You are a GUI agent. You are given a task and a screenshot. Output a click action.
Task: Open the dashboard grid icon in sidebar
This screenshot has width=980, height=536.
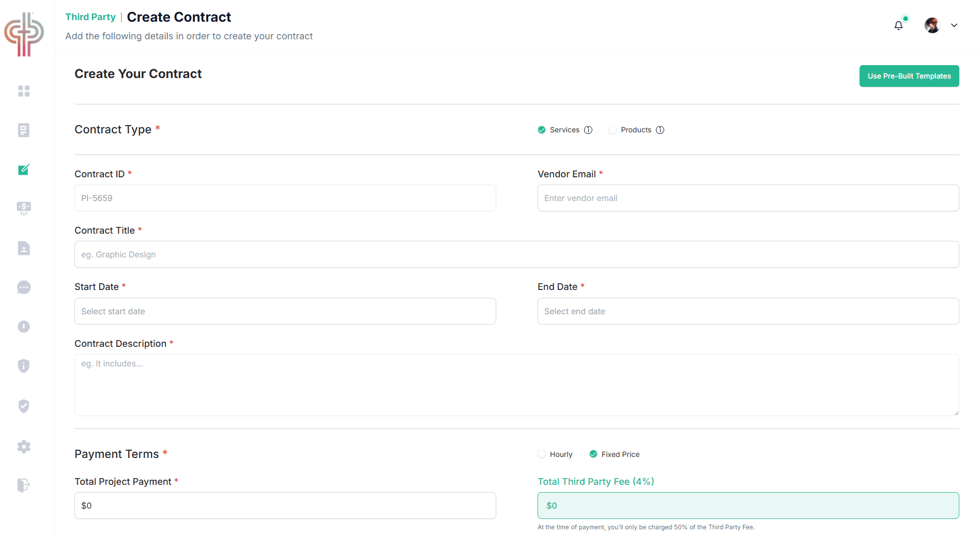pos(24,91)
